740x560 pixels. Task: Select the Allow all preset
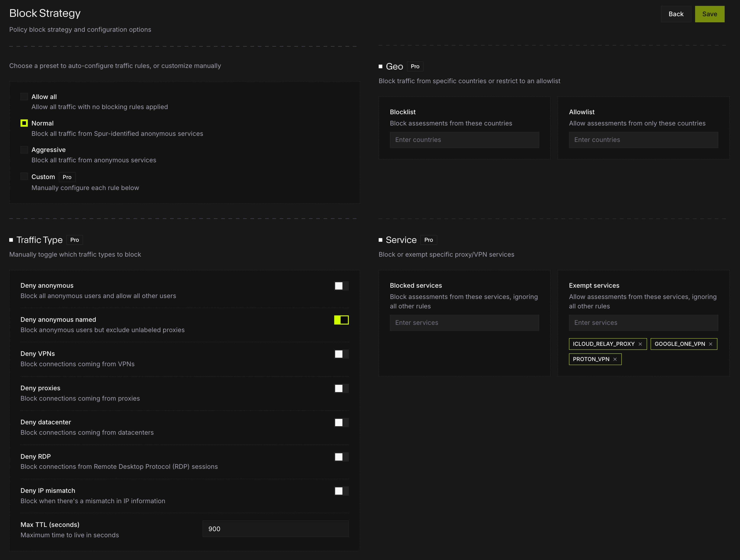24,97
